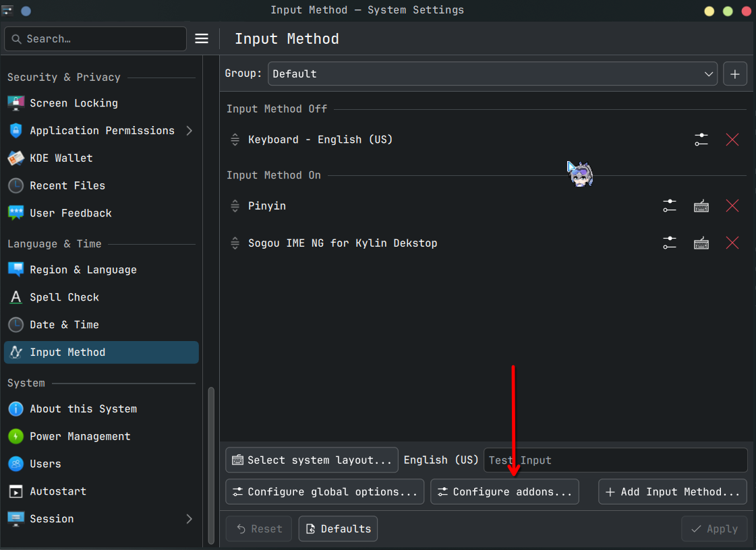Open the Group Default dropdown
This screenshot has width=756, height=550.
click(492, 74)
